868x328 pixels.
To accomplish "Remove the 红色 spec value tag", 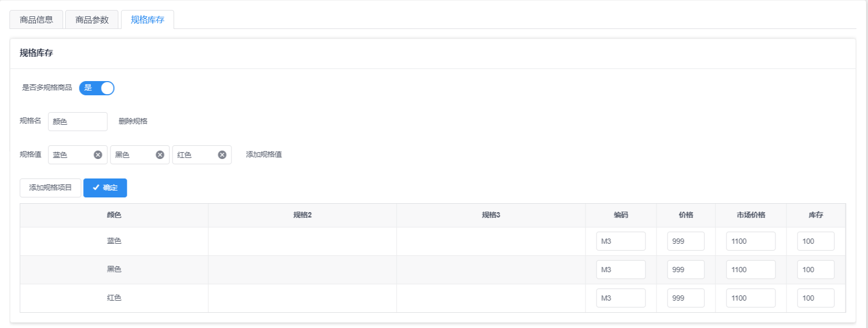I will (222, 155).
